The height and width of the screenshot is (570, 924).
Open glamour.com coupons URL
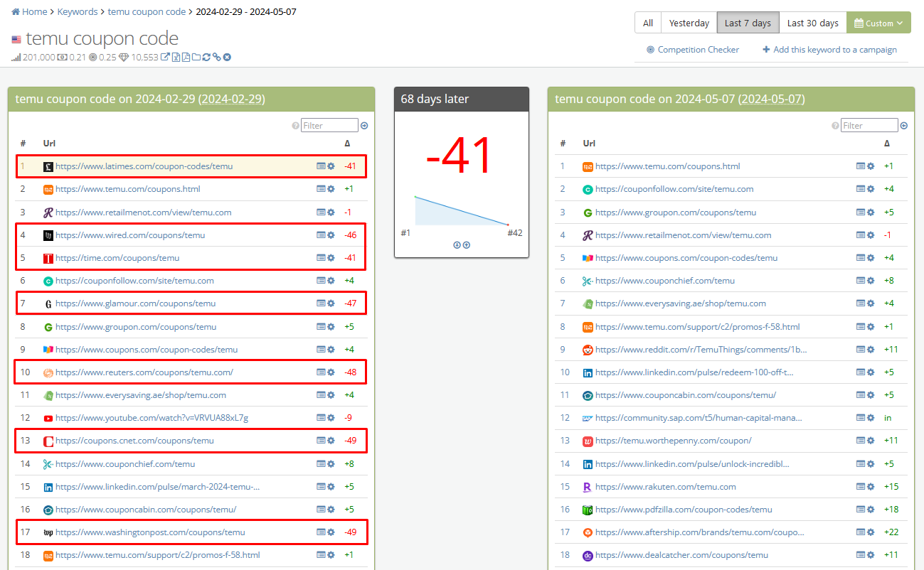pos(135,303)
